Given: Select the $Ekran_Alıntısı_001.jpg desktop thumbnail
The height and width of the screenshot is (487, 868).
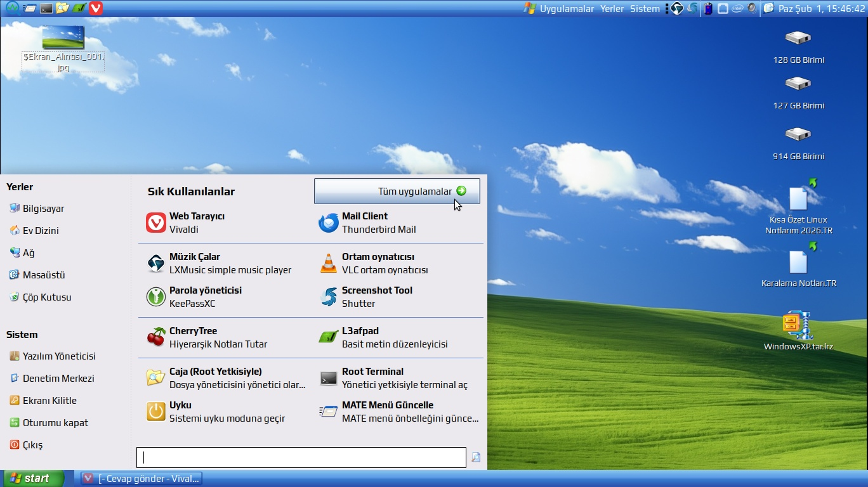Looking at the screenshot, I should (x=63, y=48).
